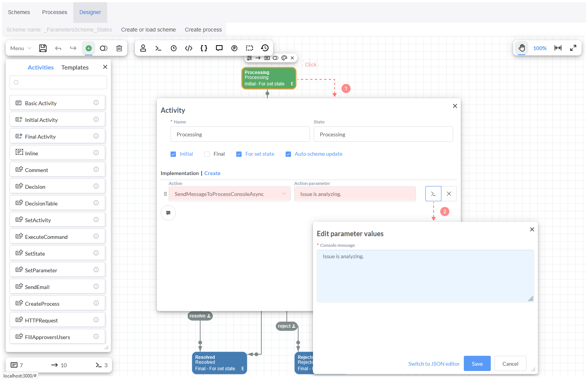This screenshot has width=588, height=382.
Task: Toggle the Auto scheme update checkbox
Action: (x=288, y=154)
